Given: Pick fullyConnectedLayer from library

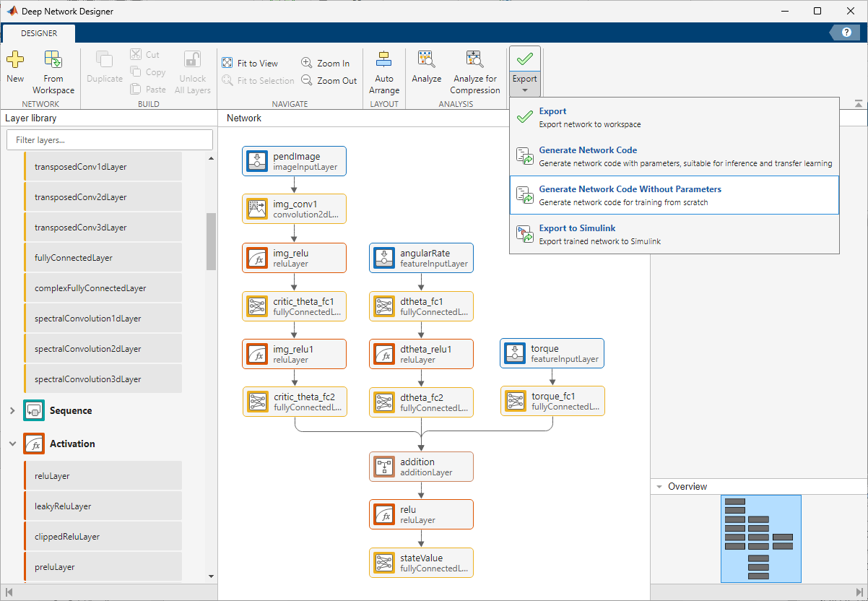Looking at the screenshot, I should 103,258.
